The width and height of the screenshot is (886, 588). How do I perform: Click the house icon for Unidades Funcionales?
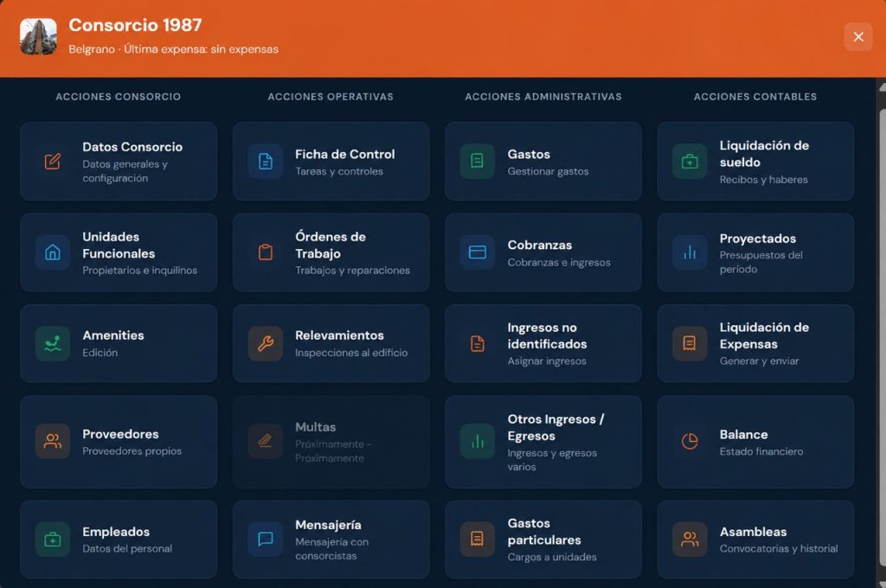tap(53, 252)
